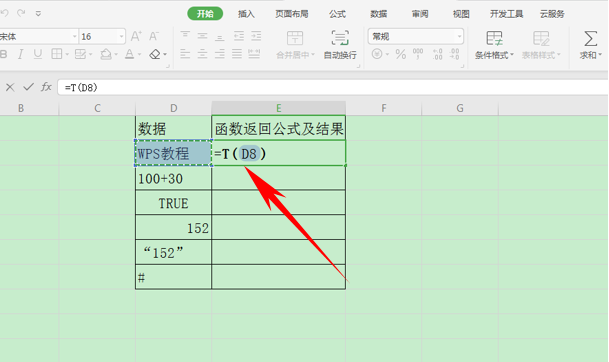Switch to the 插入 tab
This screenshot has width=609, height=362.
pyautogui.click(x=246, y=14)
